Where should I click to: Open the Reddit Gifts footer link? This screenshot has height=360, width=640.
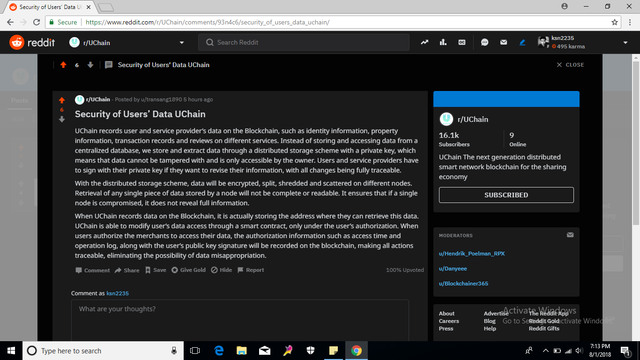point(544,329)
